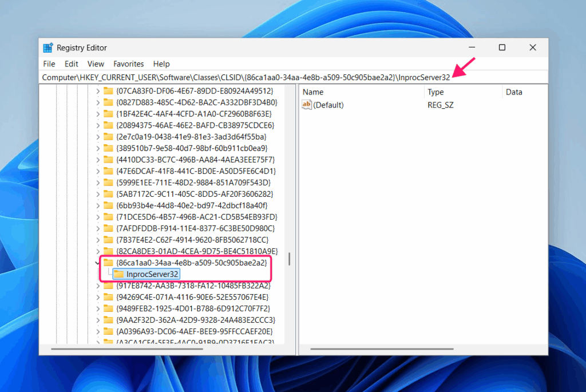
Task: Click the values pane horizontal scrollbar
Action: [x=382, y=349]
